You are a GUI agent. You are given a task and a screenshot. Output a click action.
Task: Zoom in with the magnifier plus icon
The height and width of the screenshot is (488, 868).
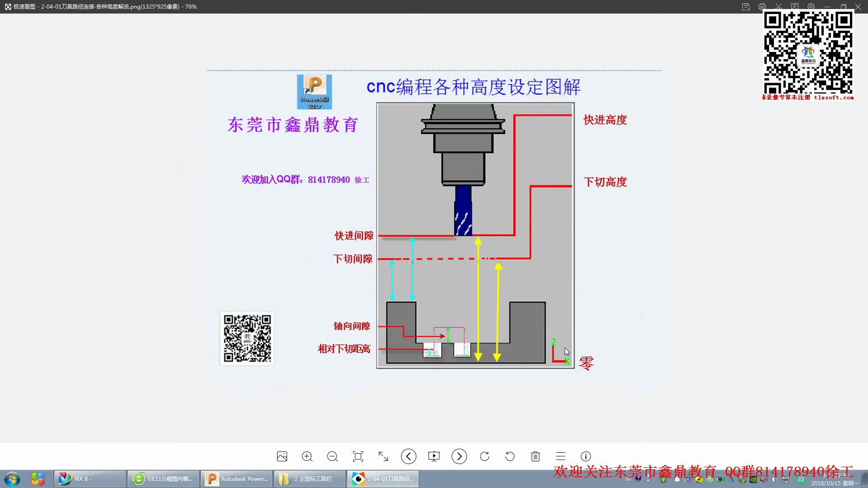tap(307, 456)
